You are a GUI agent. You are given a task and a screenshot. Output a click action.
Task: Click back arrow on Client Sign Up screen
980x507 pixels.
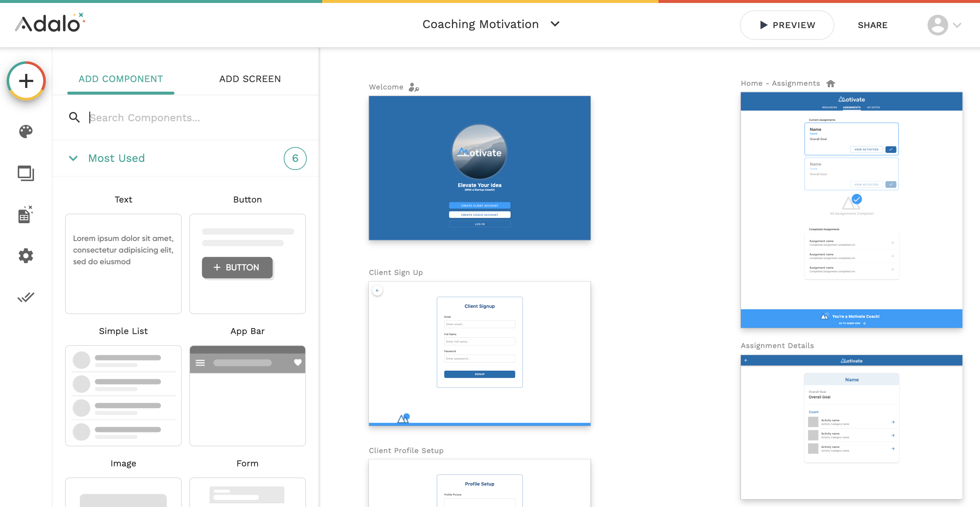[377, 290]
